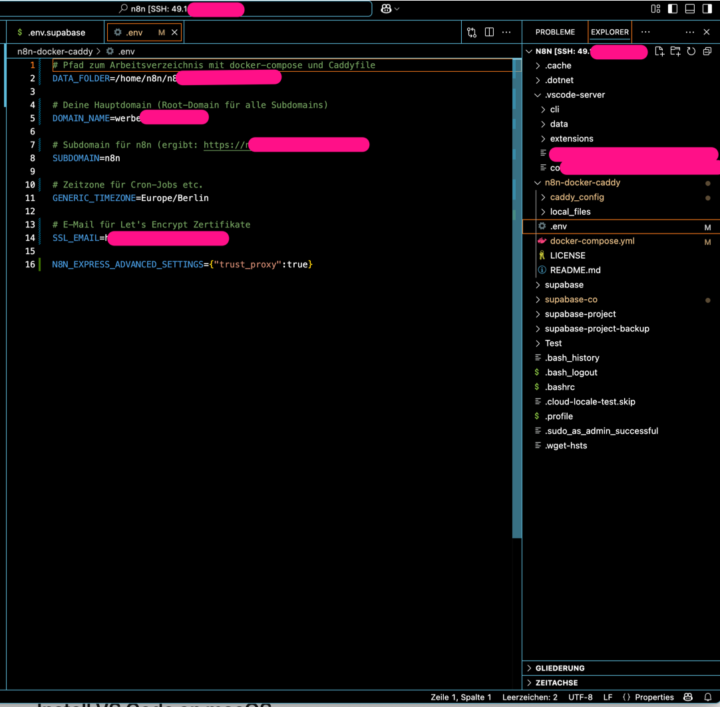Screen dimensions: 720x707
Task: Select the .env editor tab
Action: (144, 33)
